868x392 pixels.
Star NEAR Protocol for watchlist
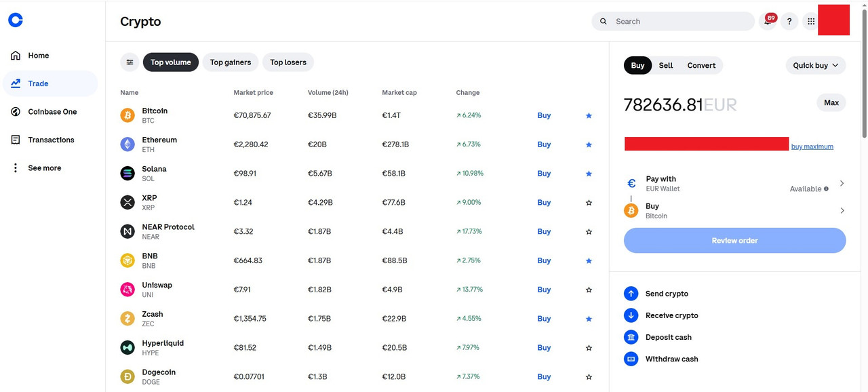589,232
